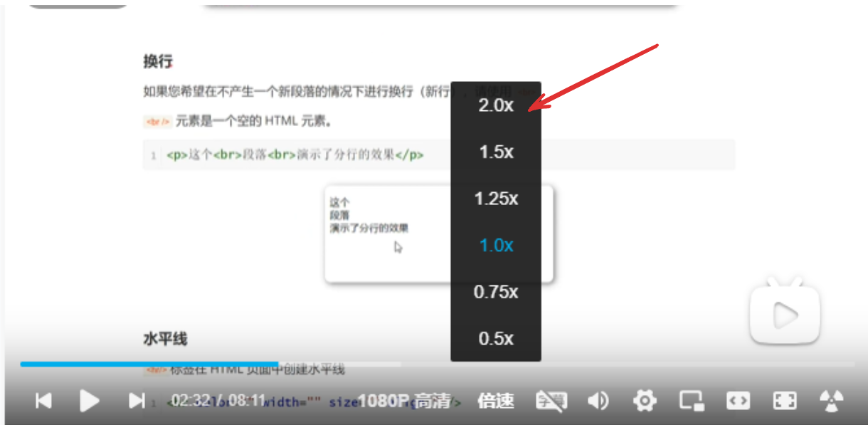This screenshot has height=425, width=868.
Task: Set playback speed to 0.75x
Action: pos(496,292)
